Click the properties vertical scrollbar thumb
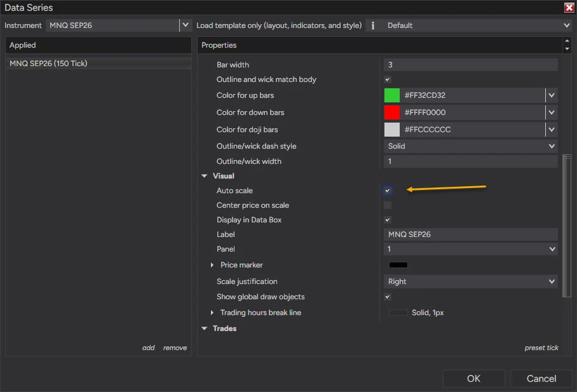 (x=567, y=226)
